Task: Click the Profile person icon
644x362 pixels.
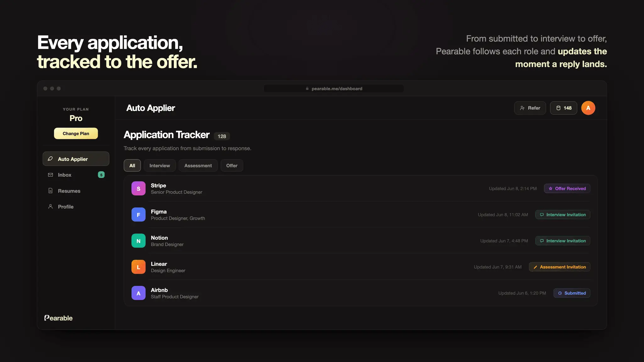Action: 50,206
